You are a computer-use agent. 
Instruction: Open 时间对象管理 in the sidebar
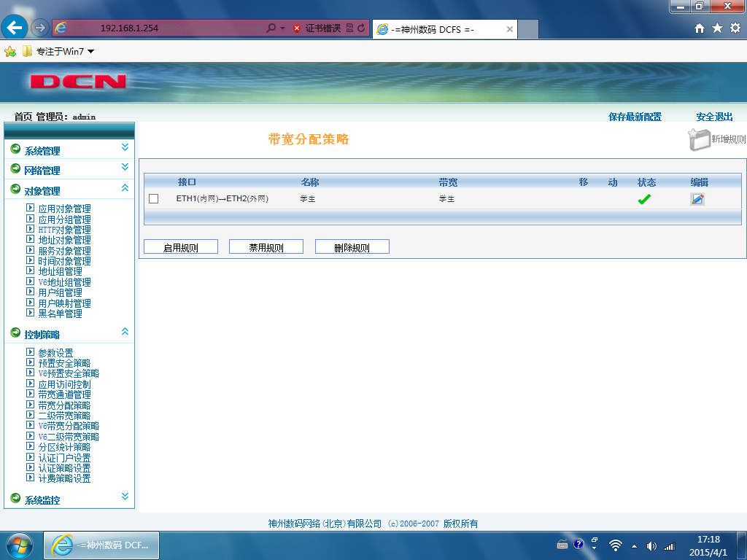[64, 261]
